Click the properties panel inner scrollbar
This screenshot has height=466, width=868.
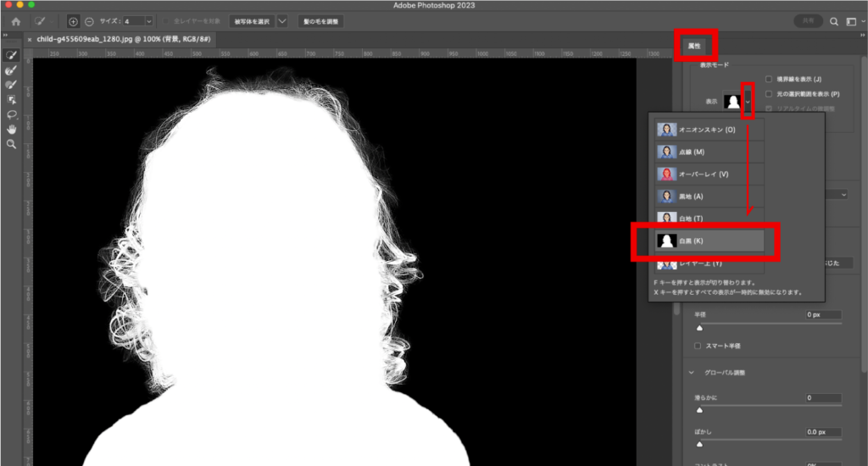[676, 308]
